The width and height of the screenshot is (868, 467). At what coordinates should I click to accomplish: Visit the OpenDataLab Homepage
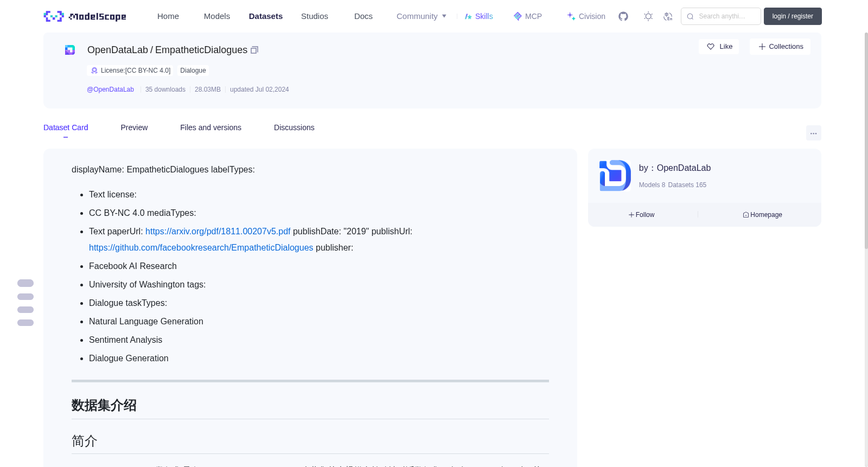(763, 215)
